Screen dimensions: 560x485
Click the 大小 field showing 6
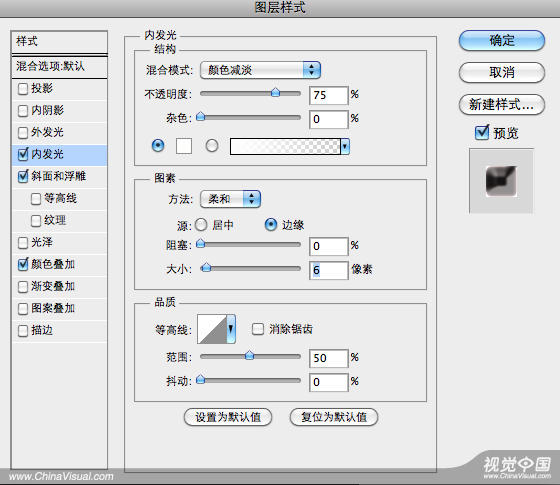(329, 270)
